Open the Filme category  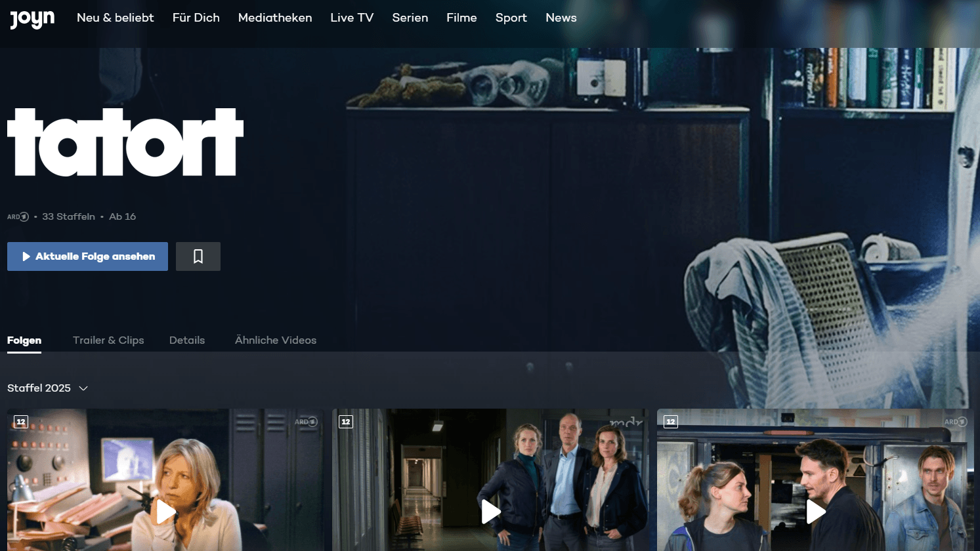(x=461, y=18)
